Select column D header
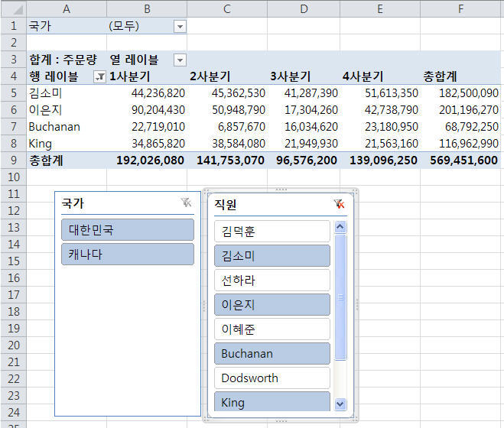This screenshot has height=428, width=504. (304, 8)
